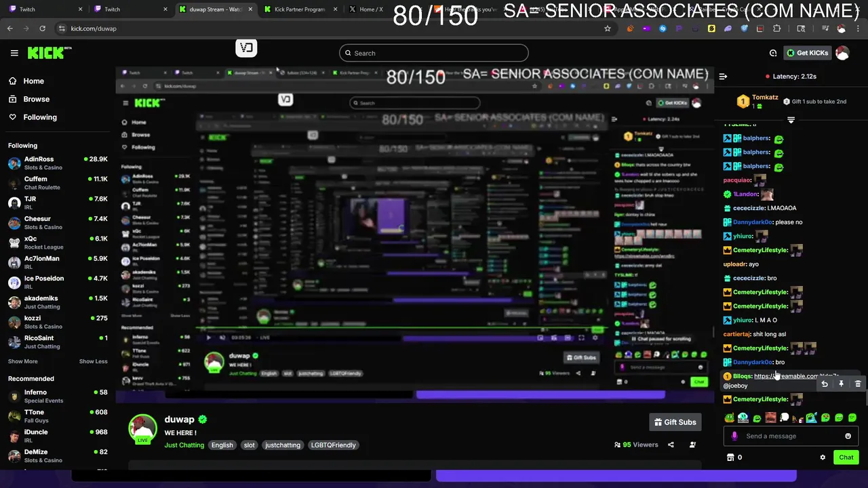Open TJR channel in Following list
The width and height of the screenshot is (868, 488).
coord(58,203)
